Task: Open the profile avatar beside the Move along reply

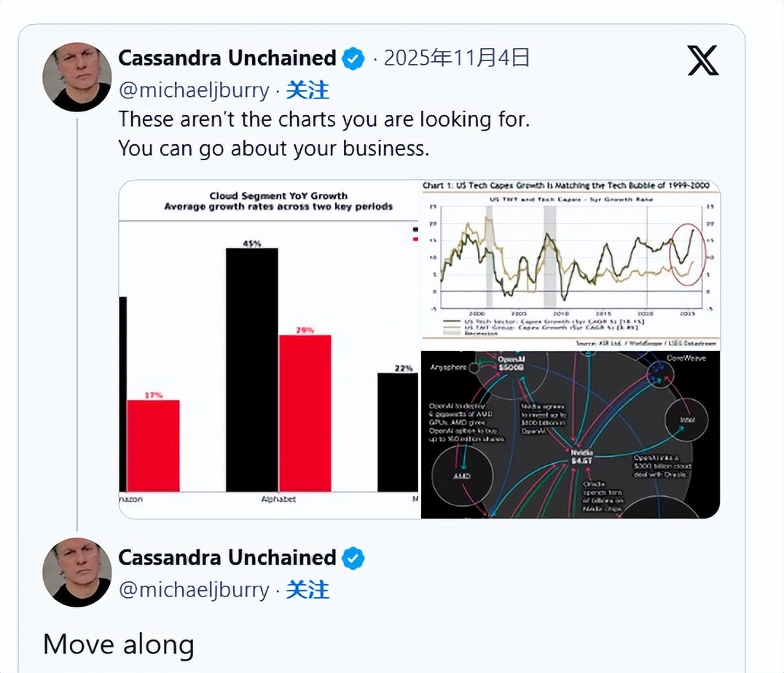Action: coord(77,572)
